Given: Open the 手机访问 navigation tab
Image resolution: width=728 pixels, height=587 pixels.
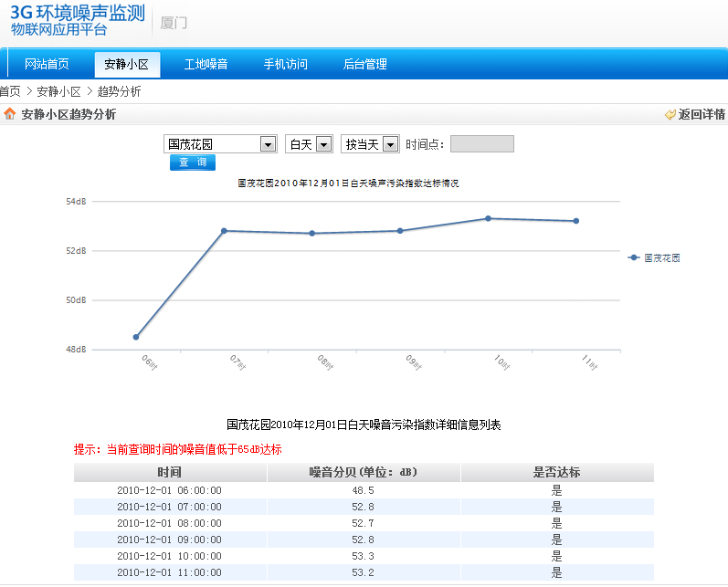Looking at the screenshot, I should (x=286, y=64).
